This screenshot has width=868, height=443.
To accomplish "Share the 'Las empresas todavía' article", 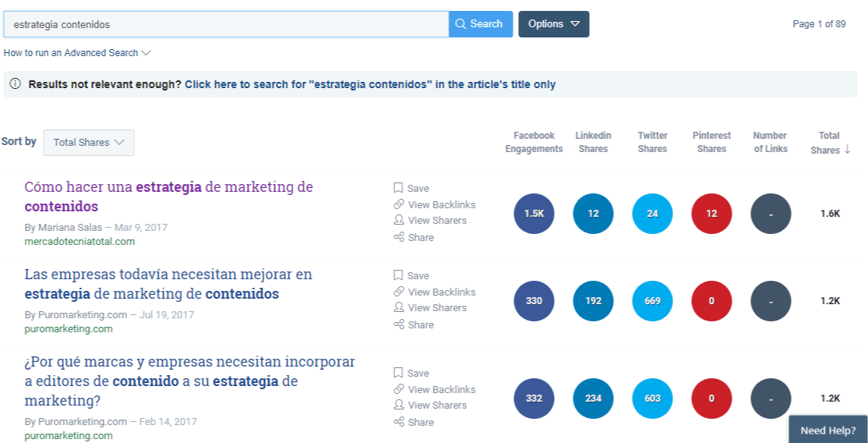I will pyautogui.click(x=414, y=324).
